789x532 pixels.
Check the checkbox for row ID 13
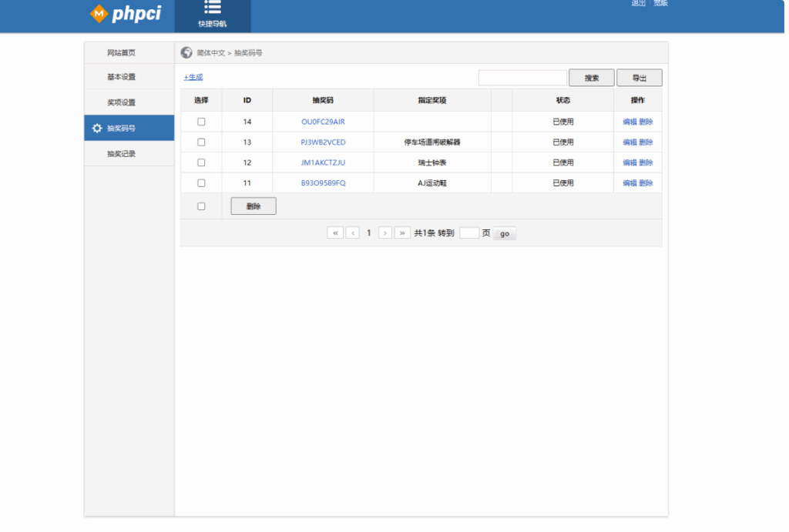point(201,142)
